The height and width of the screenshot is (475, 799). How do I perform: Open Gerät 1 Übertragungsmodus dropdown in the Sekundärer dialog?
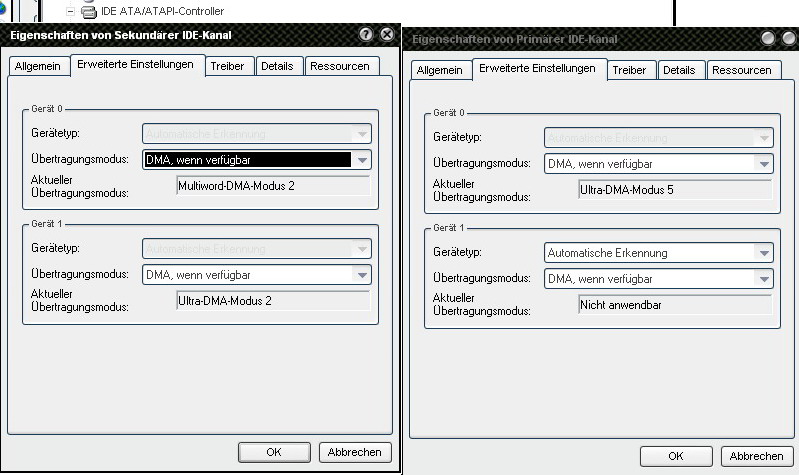(361, 274)
